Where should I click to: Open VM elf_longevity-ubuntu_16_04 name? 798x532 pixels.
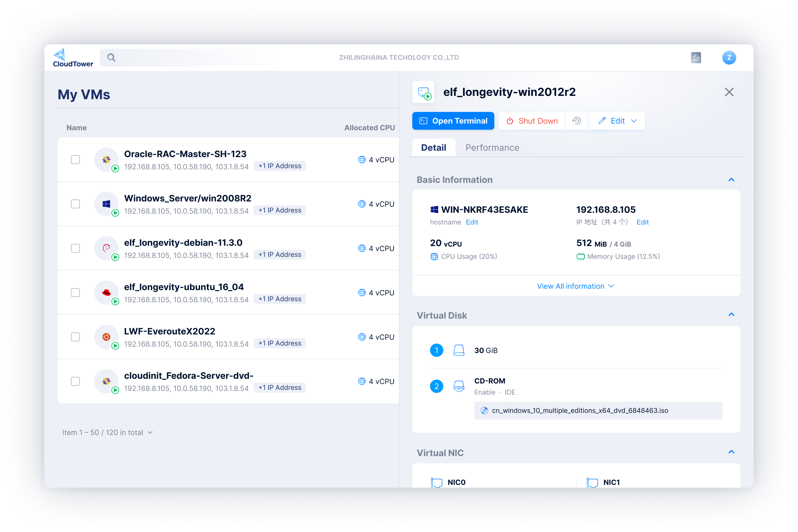pos(184,287)
